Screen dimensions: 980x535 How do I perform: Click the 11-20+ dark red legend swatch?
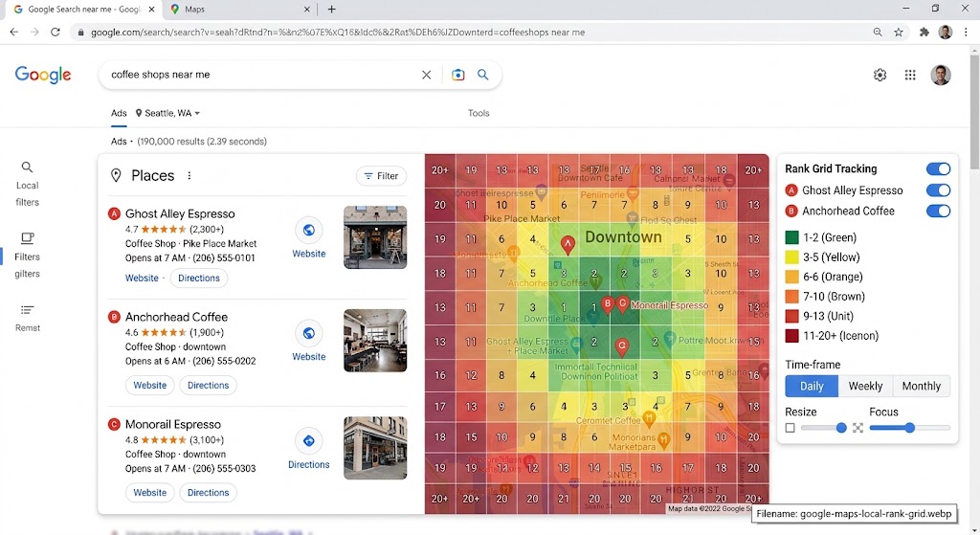click(x=791, y=336)
